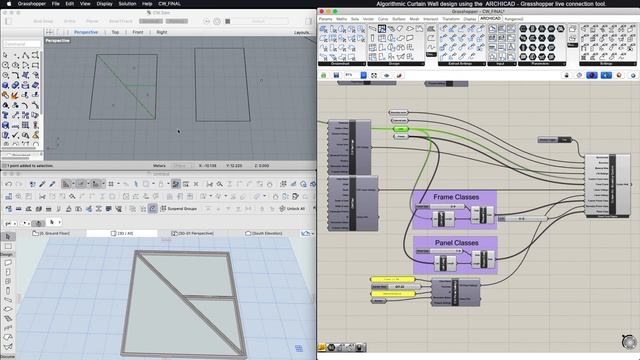This screenshot has width=640, height=360.
Task: Toggle Rhino right sidebar panel button
Action: point(309,21)
